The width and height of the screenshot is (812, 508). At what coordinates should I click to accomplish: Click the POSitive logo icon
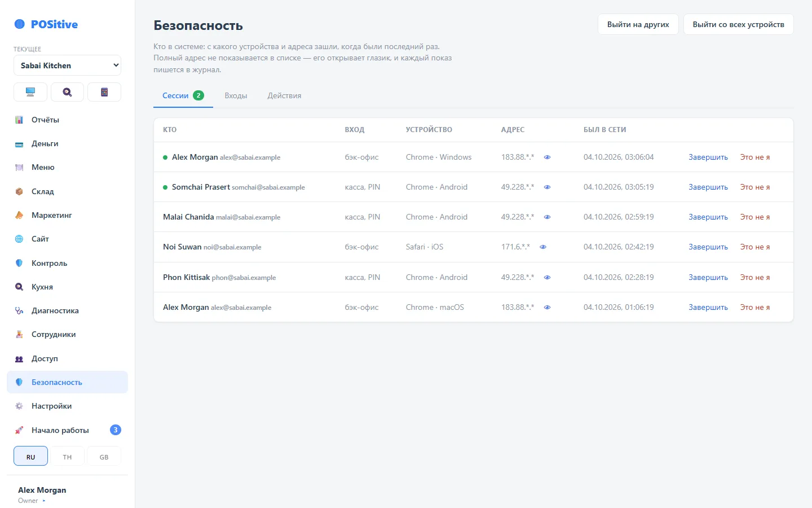(20, 24)
